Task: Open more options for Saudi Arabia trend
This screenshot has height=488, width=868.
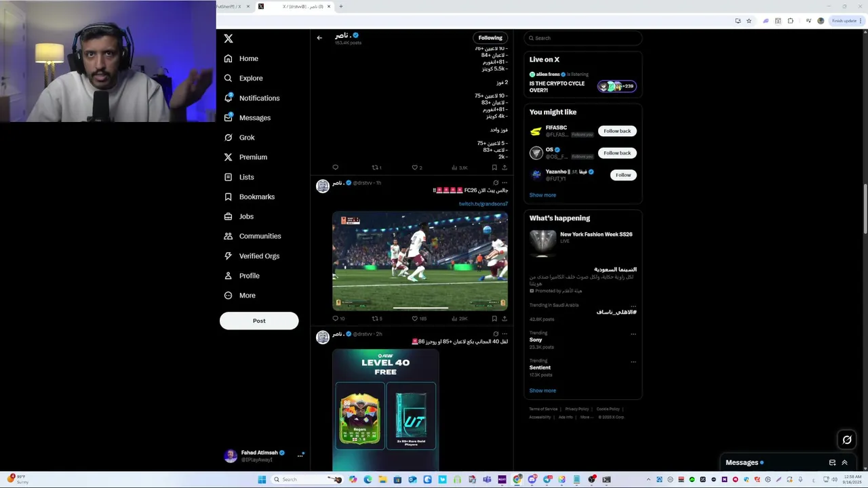Action: click(633, 306)
